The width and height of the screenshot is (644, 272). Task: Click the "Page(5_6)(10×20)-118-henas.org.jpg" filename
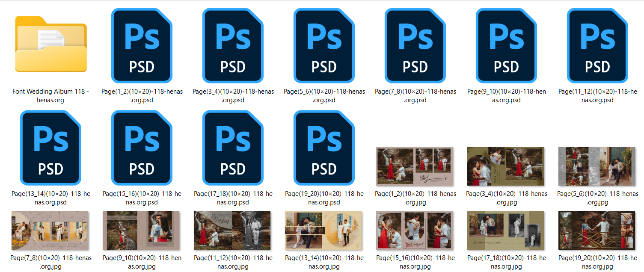(598, 198)
